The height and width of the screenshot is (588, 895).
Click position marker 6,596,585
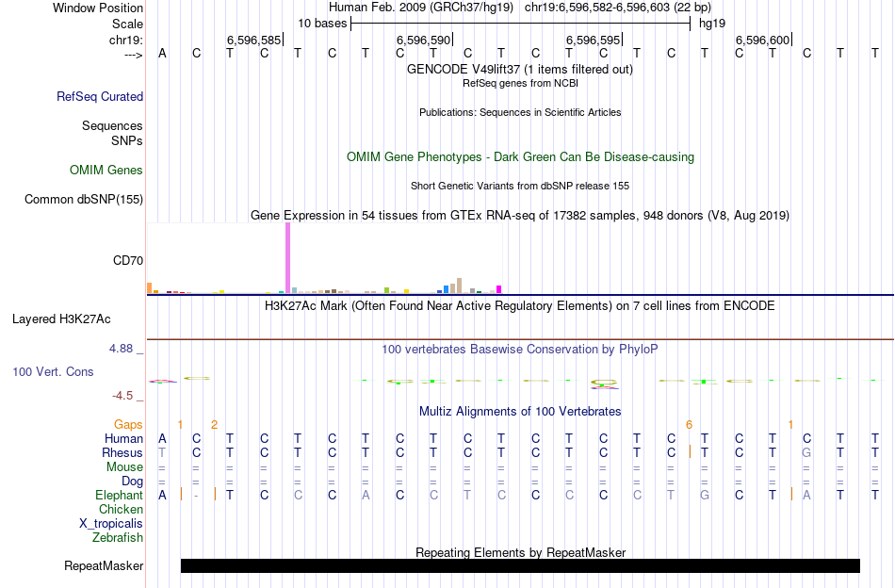254,40
